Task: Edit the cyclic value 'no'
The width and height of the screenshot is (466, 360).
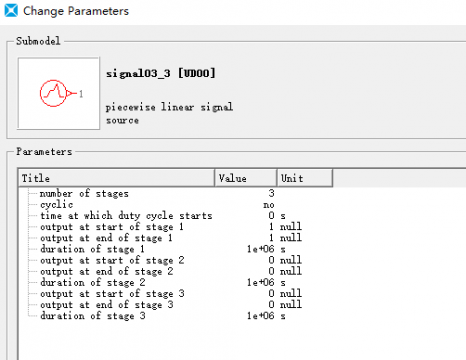Action: 269,205
